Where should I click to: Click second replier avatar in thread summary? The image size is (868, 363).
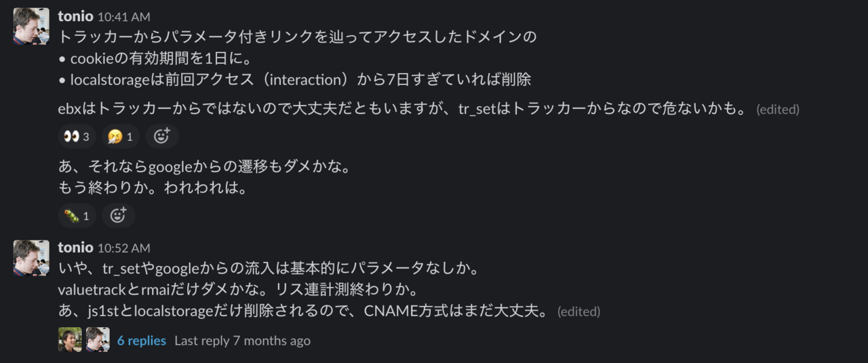98,340
